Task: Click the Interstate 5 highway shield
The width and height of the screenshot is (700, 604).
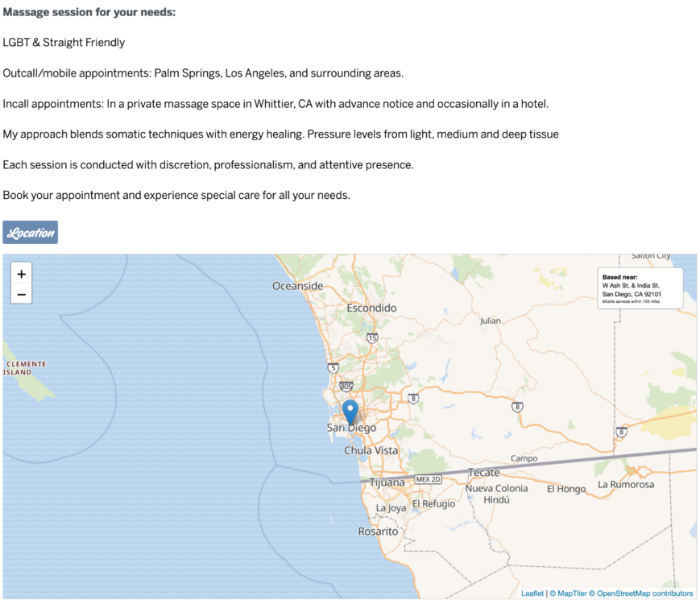Action: point(333,368)
